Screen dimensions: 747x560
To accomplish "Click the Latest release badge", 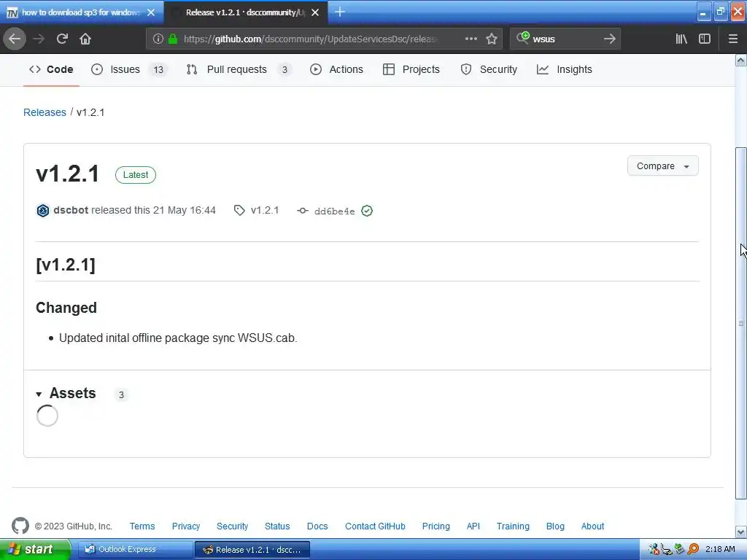I will pos(136,175).
